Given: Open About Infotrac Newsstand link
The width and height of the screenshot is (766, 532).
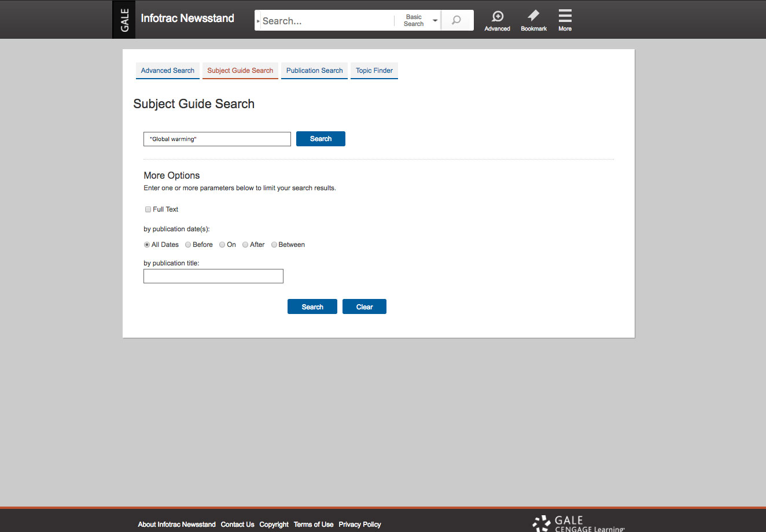Looking at the screenshot, I should (x=176, y=524).
